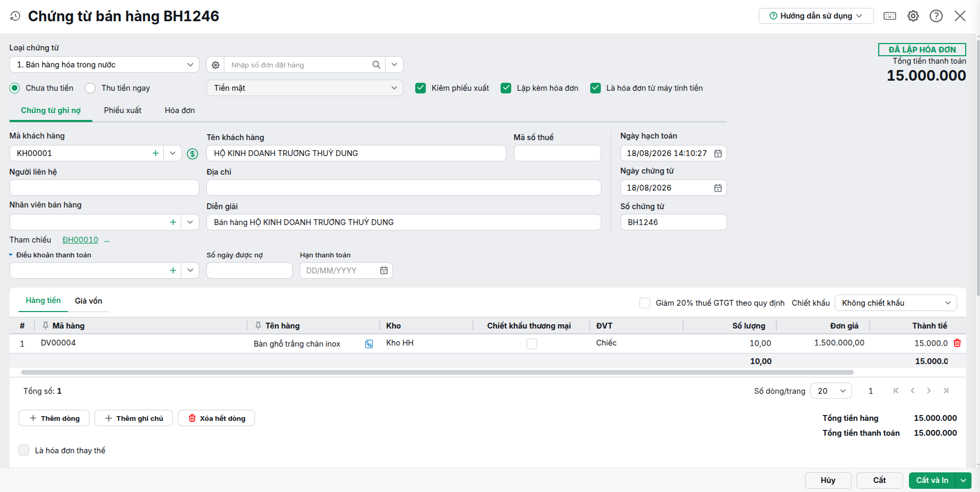Click ellipsis next to reference ĐH00010
This screenshot has height=492, width=980.
(107, 240)
